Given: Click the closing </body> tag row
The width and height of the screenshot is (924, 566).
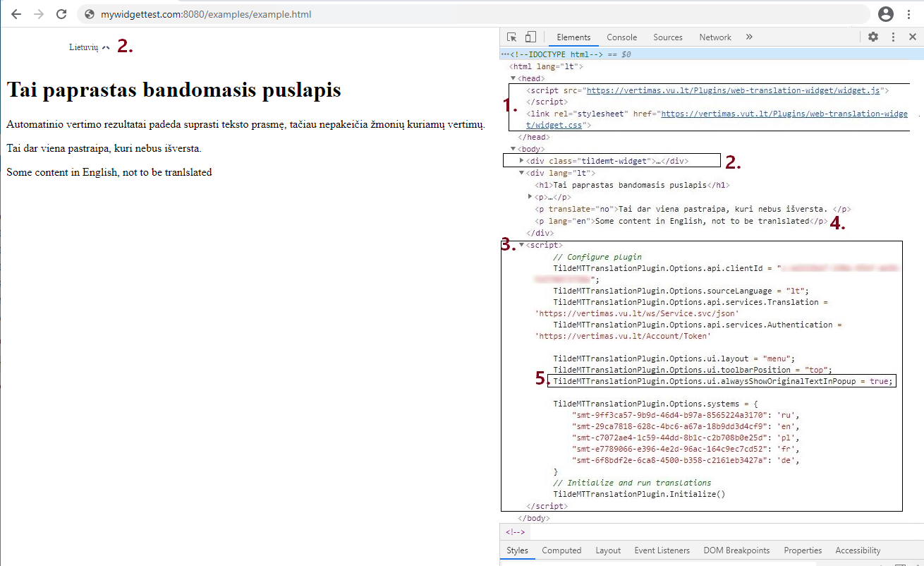Looking at the screenshot, I should coord(533,518).
